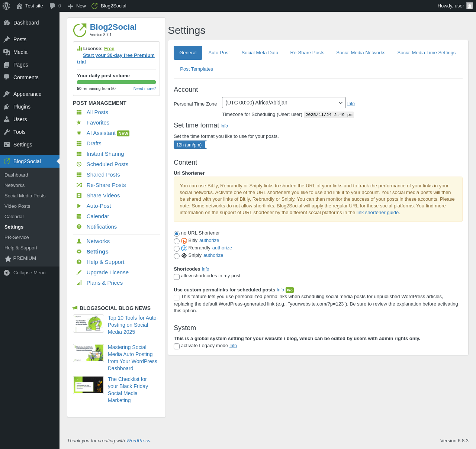Open the link shortener guide
This screenshot has height=449, width=476.
(377, 213)
